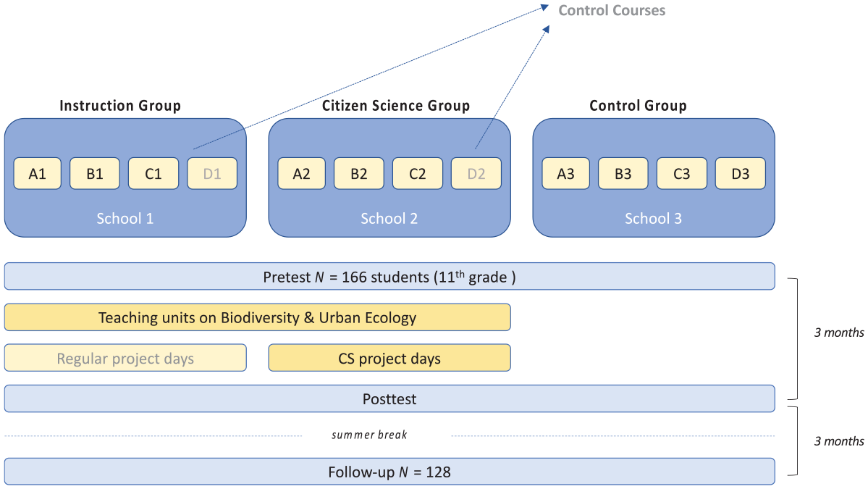Click the A2 course box
The width and height of the screenshot is (868, 489).
(302, 173)
